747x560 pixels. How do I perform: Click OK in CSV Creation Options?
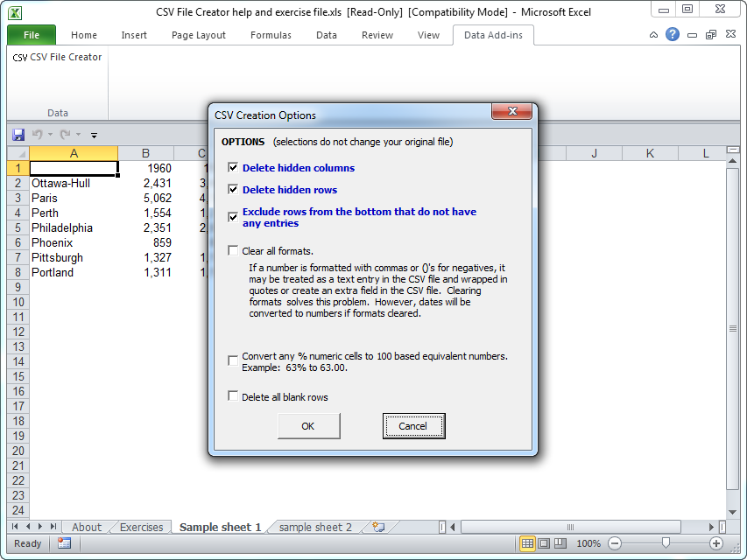[309, 426]
